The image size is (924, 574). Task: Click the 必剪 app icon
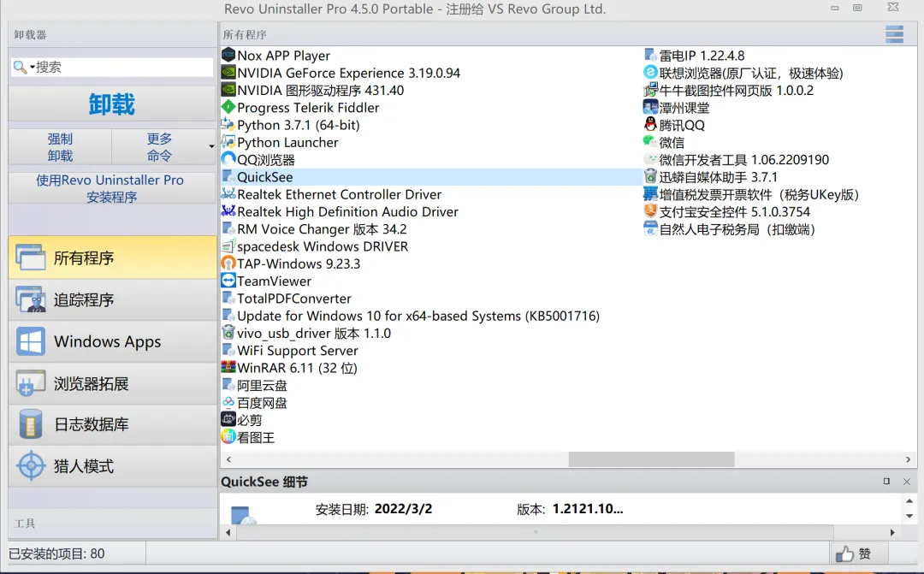tap(228, 419)
